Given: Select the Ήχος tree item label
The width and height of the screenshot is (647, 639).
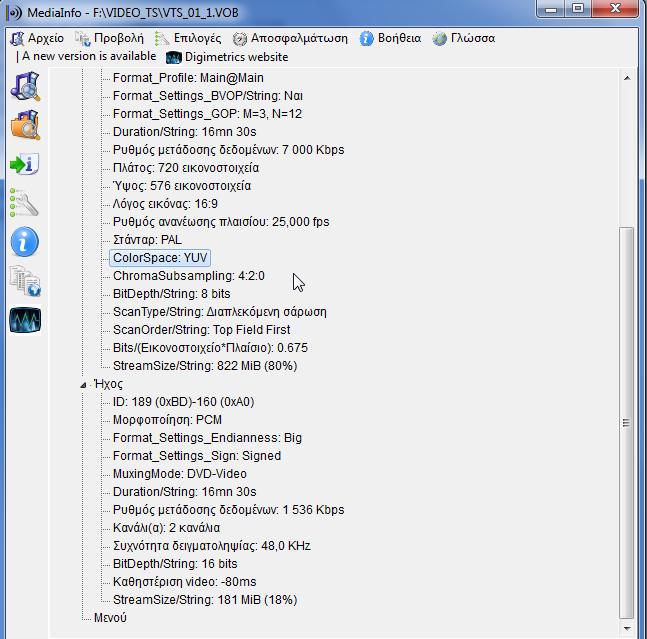Looking at the screenshot, I should (x=108, y=384).
